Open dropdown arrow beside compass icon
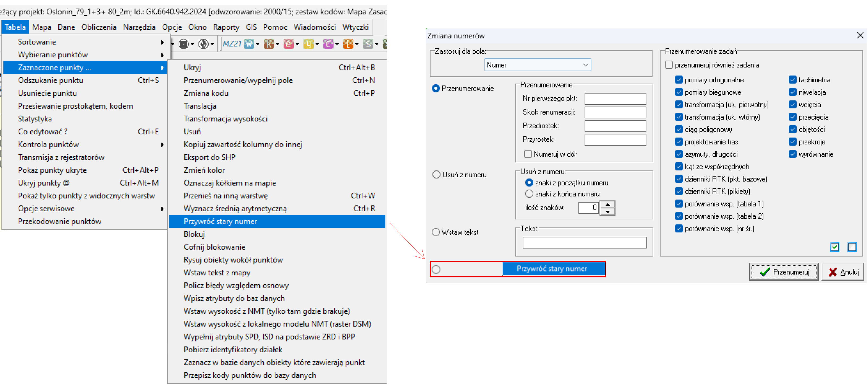The width and height of the screenshot is (868, 385). [212, 44]
